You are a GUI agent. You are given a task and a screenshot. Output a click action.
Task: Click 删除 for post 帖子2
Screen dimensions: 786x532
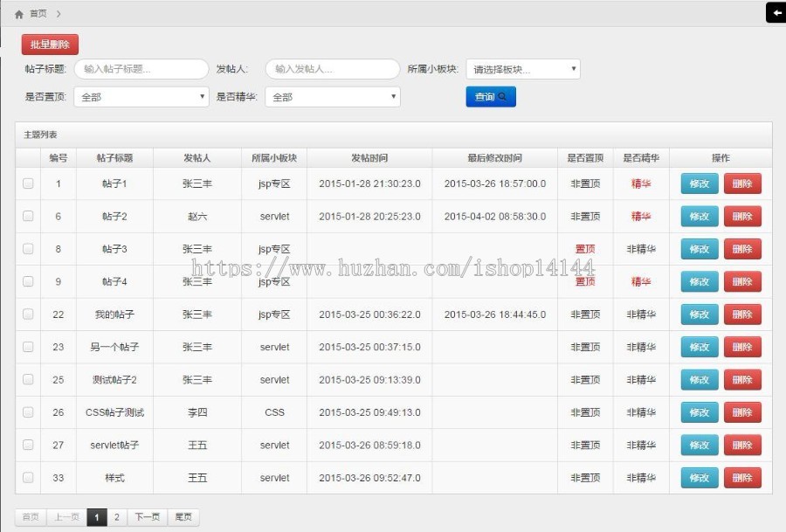tap(743, 216)
